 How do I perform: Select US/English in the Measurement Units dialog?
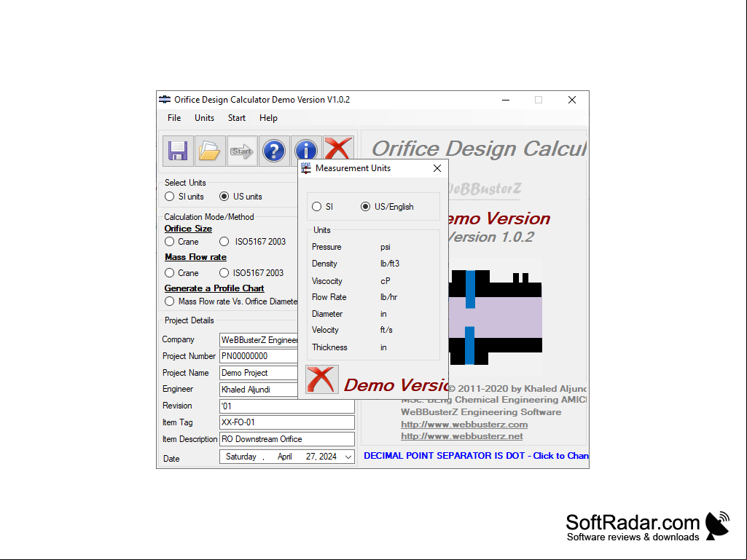pos(365,207)
